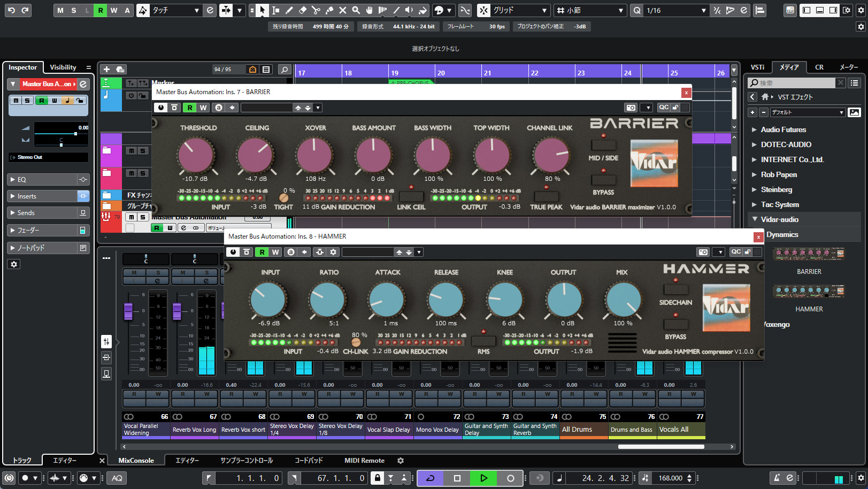Open the メーター tab
The width and height of the screenshot is (868, 489).
849,67
